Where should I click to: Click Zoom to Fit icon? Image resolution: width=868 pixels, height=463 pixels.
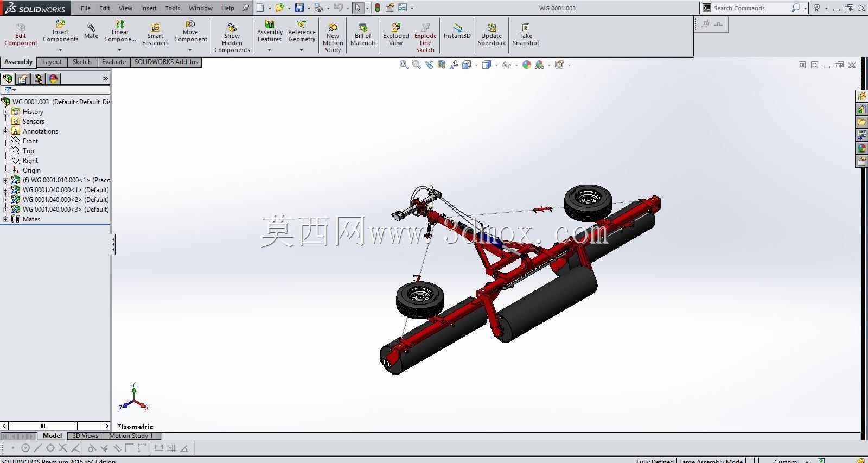coord(404,65)
